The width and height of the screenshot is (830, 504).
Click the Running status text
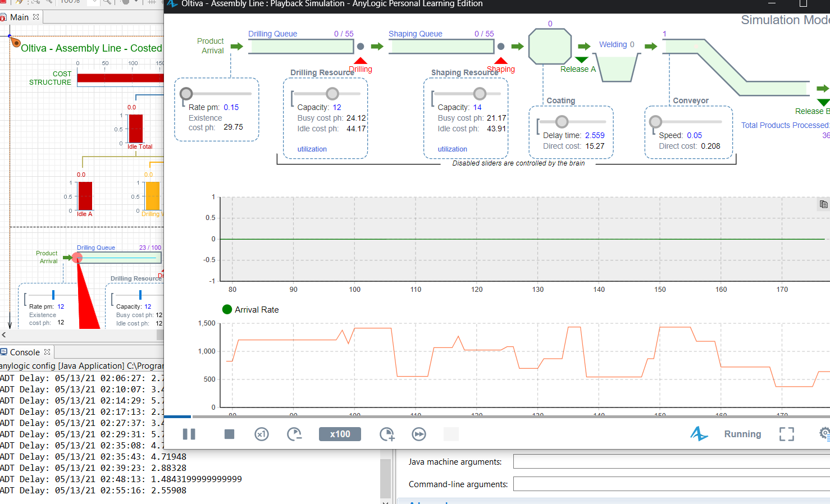pyautogui.click(x=742, y=434)
